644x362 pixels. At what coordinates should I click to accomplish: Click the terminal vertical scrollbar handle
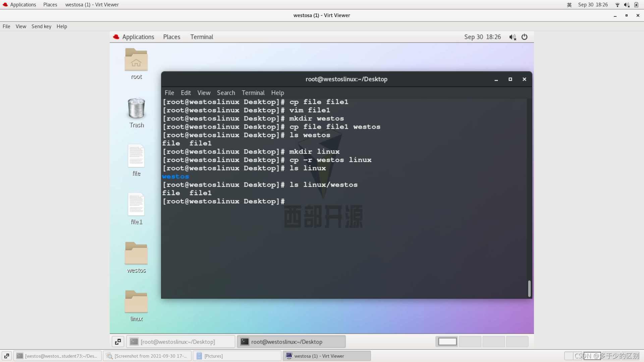pyautogui.click(x=529, y=289)
